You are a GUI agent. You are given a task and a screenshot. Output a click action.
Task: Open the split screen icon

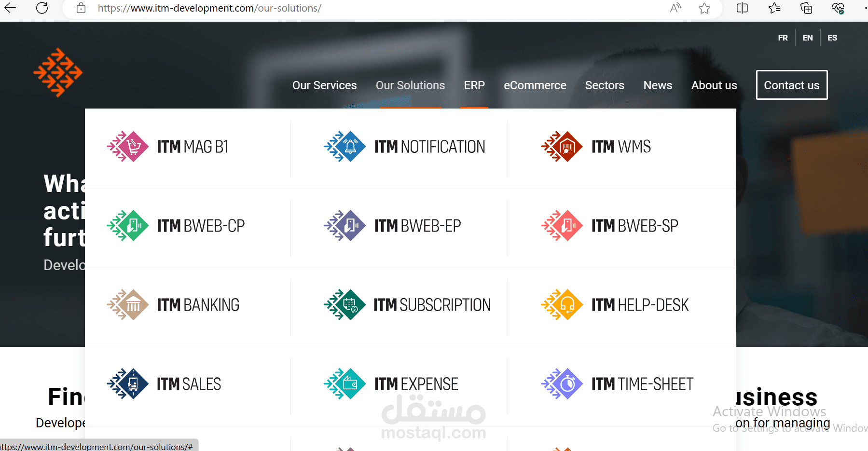pyautogui.click(x=742, y=8)
